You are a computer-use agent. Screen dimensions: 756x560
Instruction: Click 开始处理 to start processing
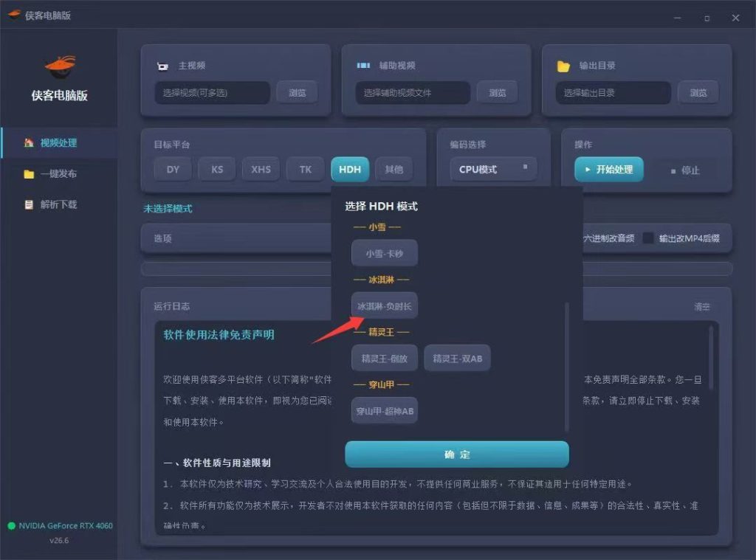[x=608, y=169]
